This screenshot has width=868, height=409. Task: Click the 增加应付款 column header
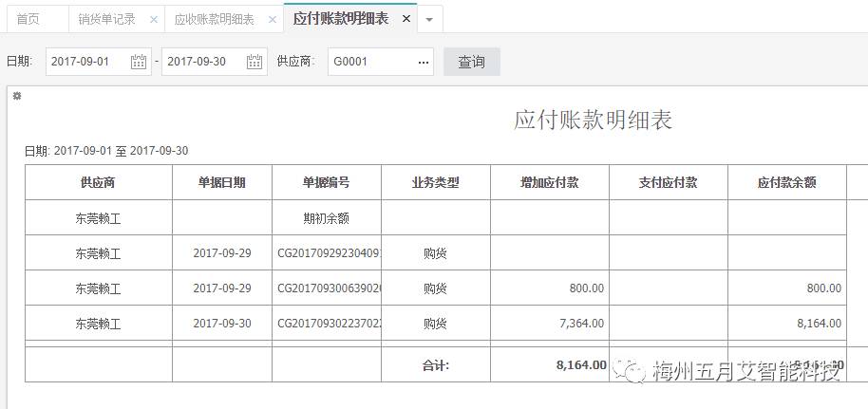click(549, 182)
